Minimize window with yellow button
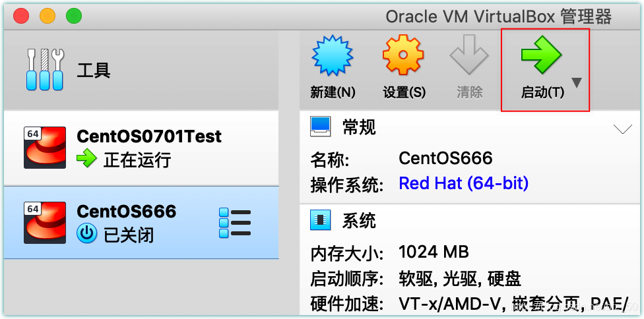Viewport: 644px width, 319px height. click(x=48, y=16)
